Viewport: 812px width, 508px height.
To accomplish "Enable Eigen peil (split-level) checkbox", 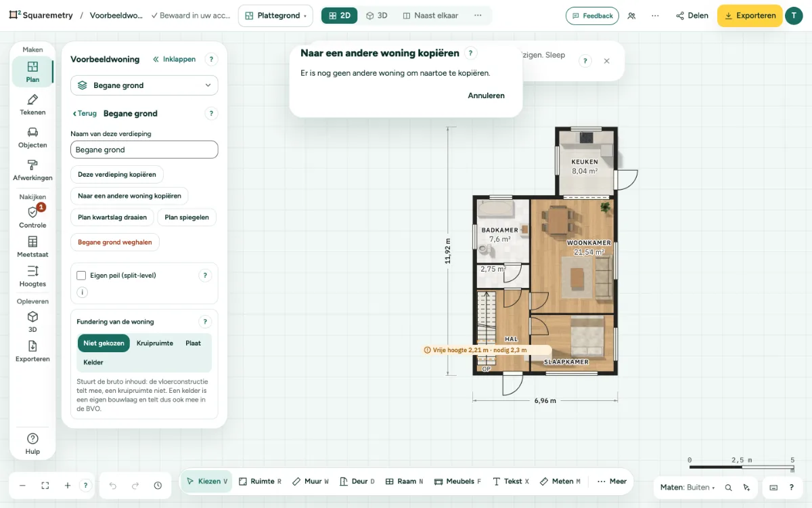I will coord(81,276).
